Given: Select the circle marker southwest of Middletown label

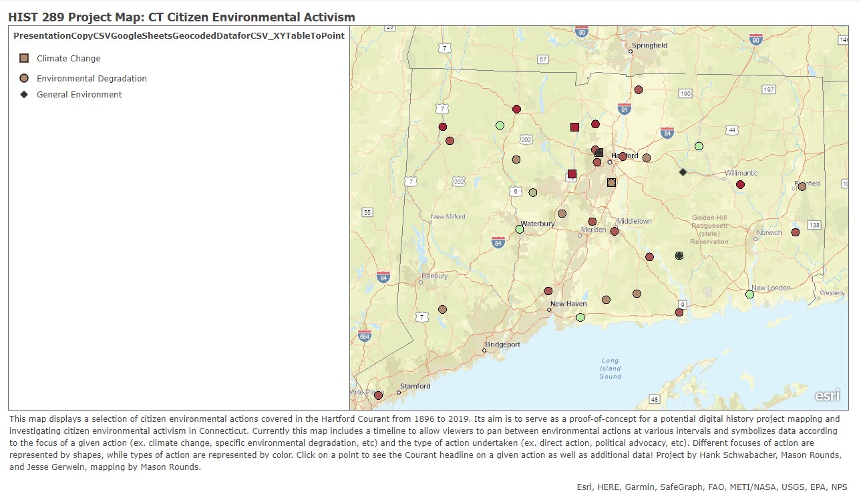Looking at the screenshot, I should (615, 231).
